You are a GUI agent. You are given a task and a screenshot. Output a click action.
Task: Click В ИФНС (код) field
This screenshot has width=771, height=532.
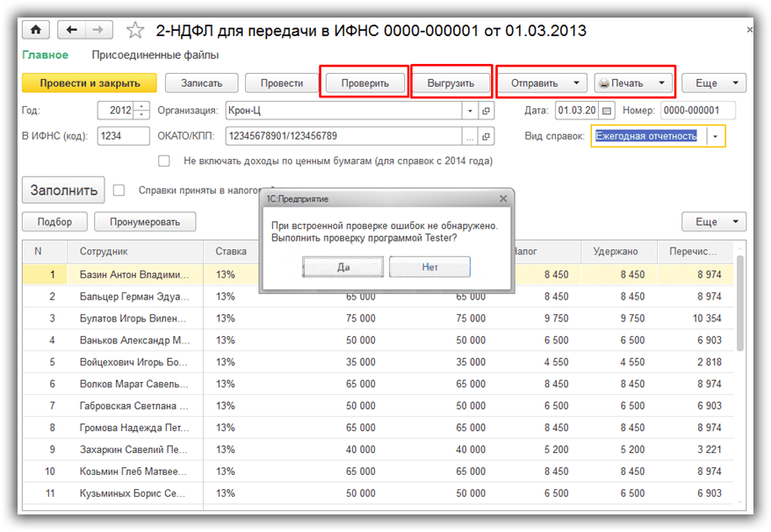tap(124, 136)
